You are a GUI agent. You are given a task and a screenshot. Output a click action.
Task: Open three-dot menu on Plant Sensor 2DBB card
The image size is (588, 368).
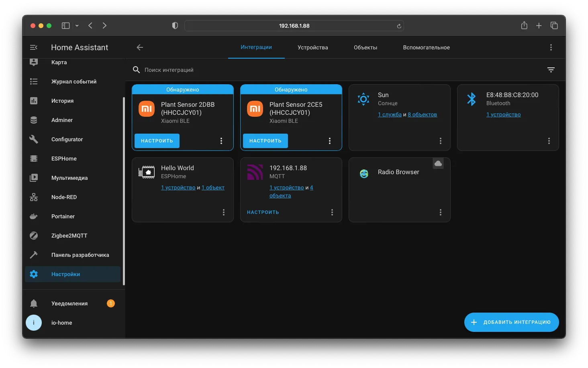(221, 141)
